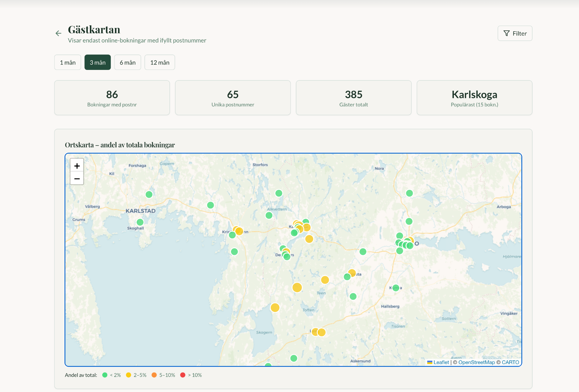Click the yellow marker north of Skagern

pyautogui.click(x=275, y=308)
